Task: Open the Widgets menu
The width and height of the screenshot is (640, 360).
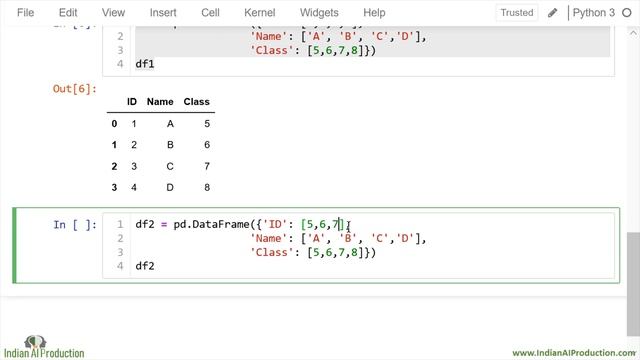Action: [319, 13]
